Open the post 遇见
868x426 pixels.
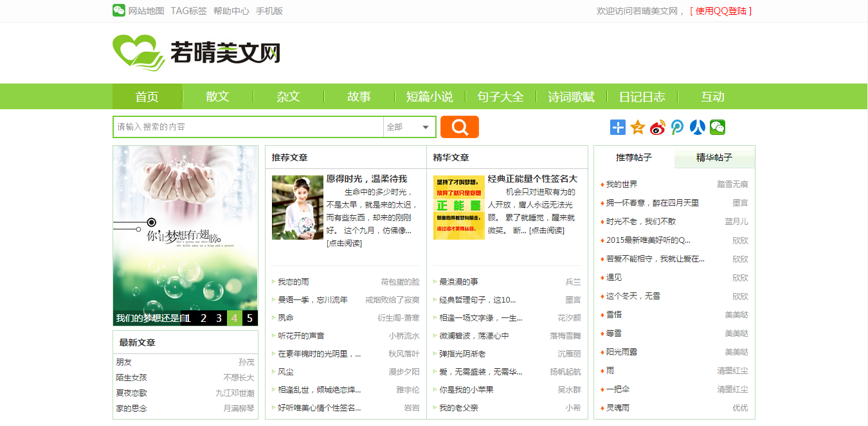[x=614, y=278]
